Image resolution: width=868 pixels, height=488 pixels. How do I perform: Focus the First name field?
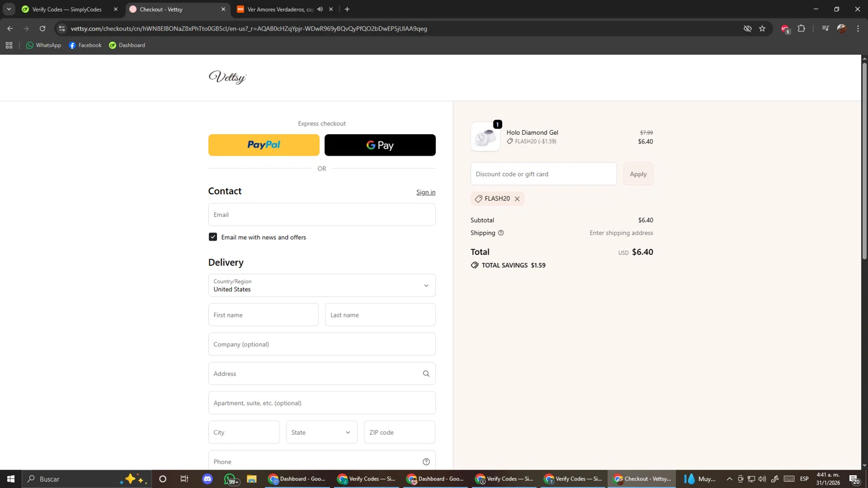click(263, 315)
